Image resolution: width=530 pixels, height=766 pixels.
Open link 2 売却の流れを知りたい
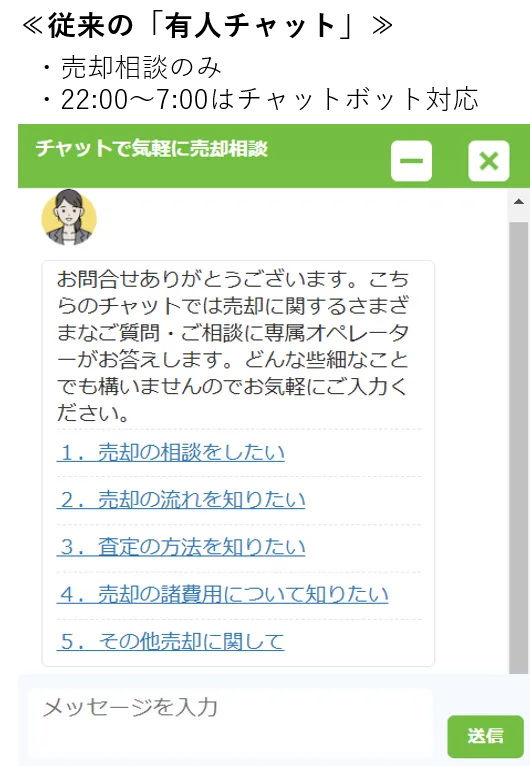181,499
